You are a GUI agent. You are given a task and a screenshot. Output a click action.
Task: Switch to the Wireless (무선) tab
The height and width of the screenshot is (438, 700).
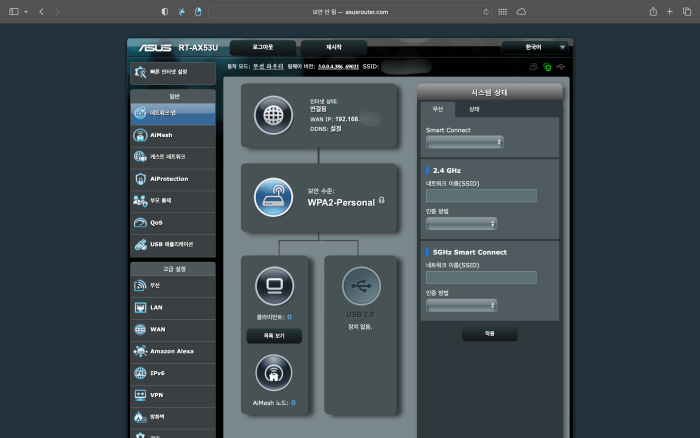[x=438, y=109]
